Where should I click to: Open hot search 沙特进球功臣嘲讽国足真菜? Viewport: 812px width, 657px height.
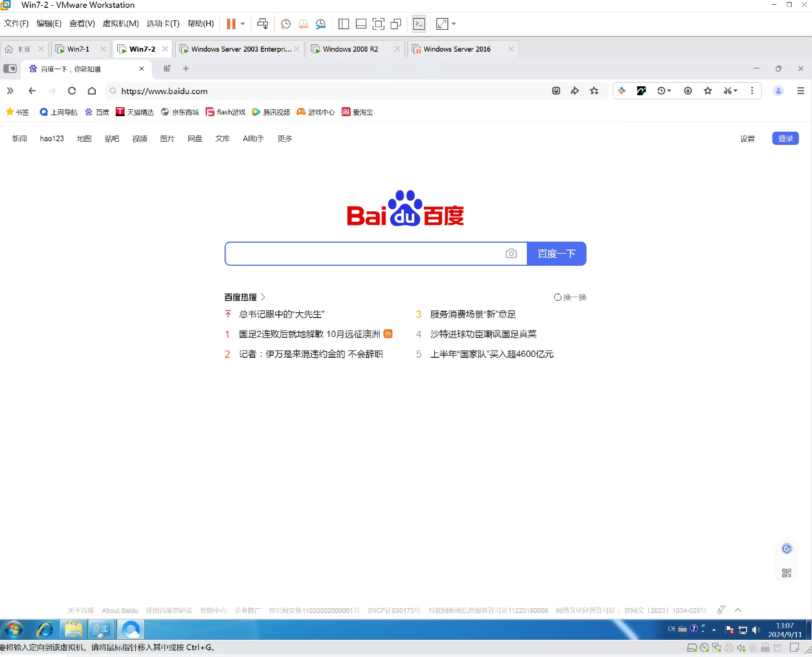click(x=483, y=334)
